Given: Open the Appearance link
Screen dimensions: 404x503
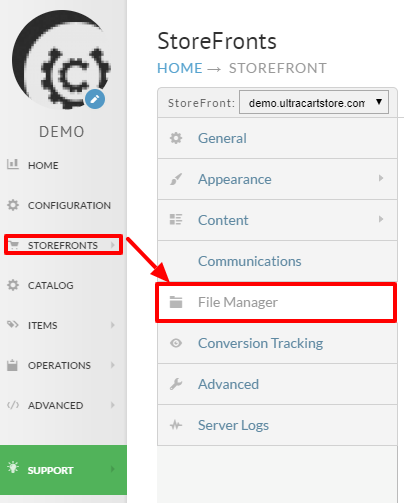Looking at the screenshot, I should point(235,179).
